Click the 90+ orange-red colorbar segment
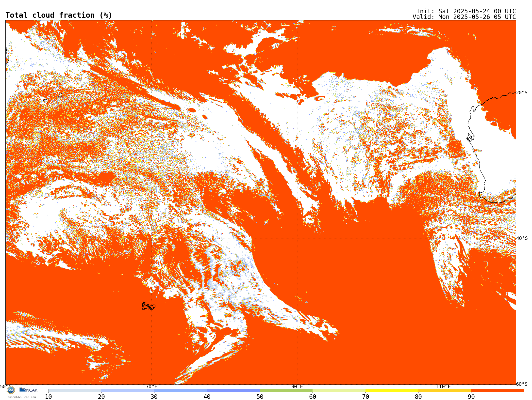 tap(498, 391)
